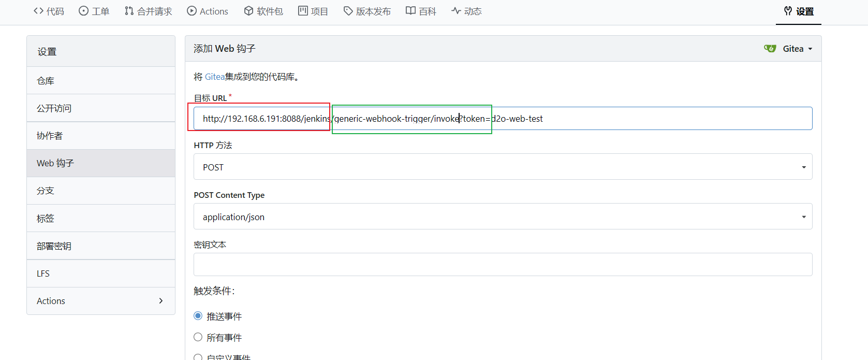Click the packages cube icon

point(248,11)
